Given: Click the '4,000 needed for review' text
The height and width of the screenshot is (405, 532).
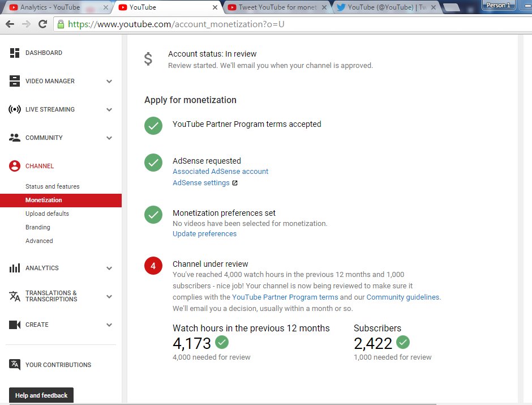Looking at the screenshot, I should (x=211, y=357).
